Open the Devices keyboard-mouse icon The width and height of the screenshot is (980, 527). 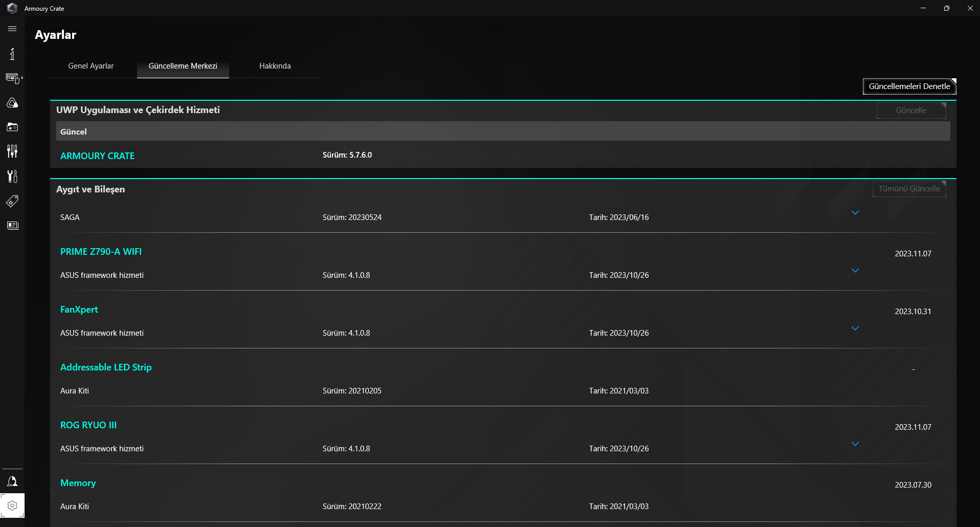[13, 78]
